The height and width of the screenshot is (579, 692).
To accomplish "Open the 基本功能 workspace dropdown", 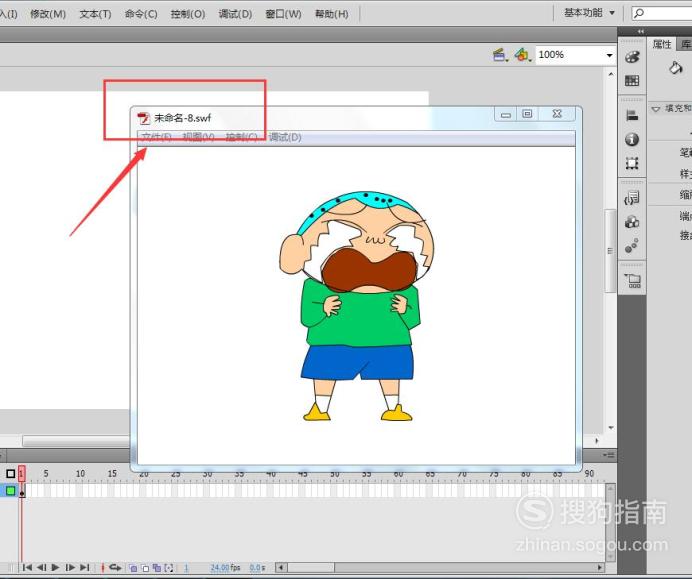I will point(589,13).
